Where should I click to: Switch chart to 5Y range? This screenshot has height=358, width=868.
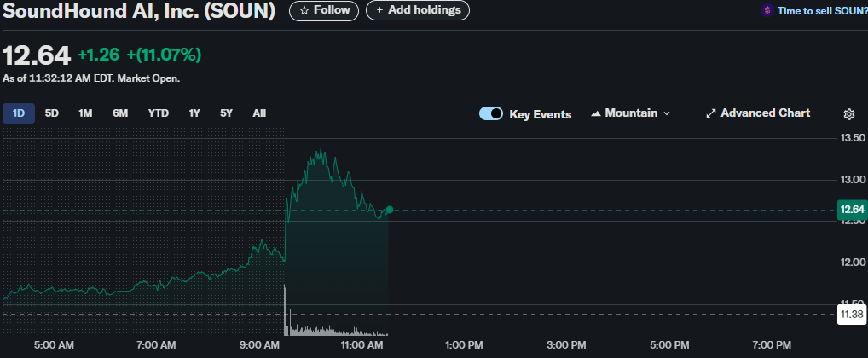pos(226,113)
